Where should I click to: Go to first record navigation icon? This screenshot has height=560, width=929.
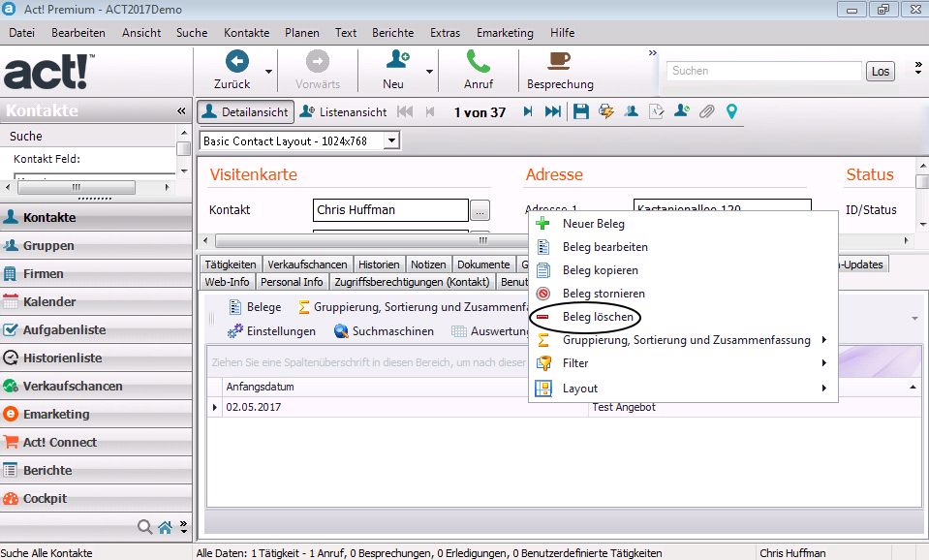click(x=405, y=111)
